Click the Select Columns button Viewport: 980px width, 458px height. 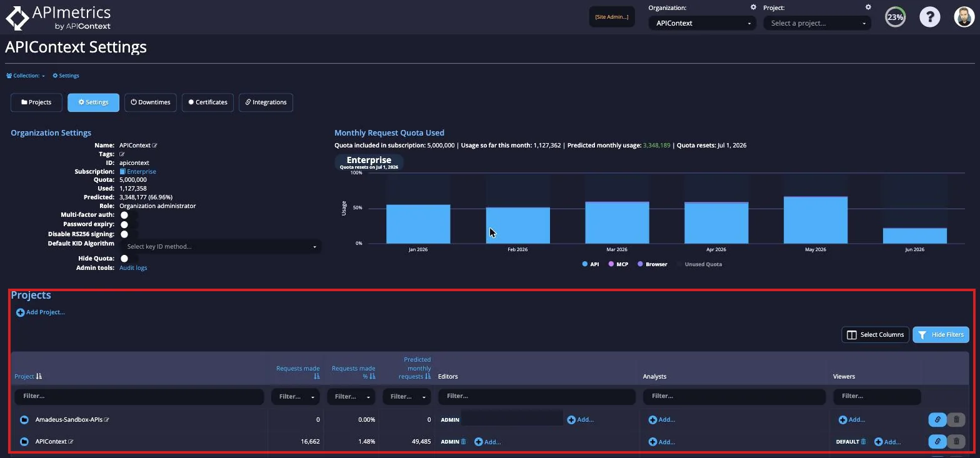coord(875,335)
